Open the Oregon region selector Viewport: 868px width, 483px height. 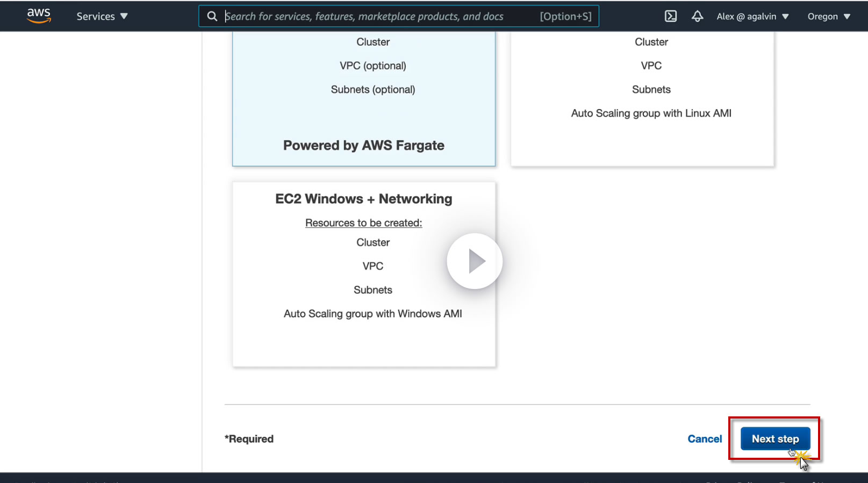829,16
